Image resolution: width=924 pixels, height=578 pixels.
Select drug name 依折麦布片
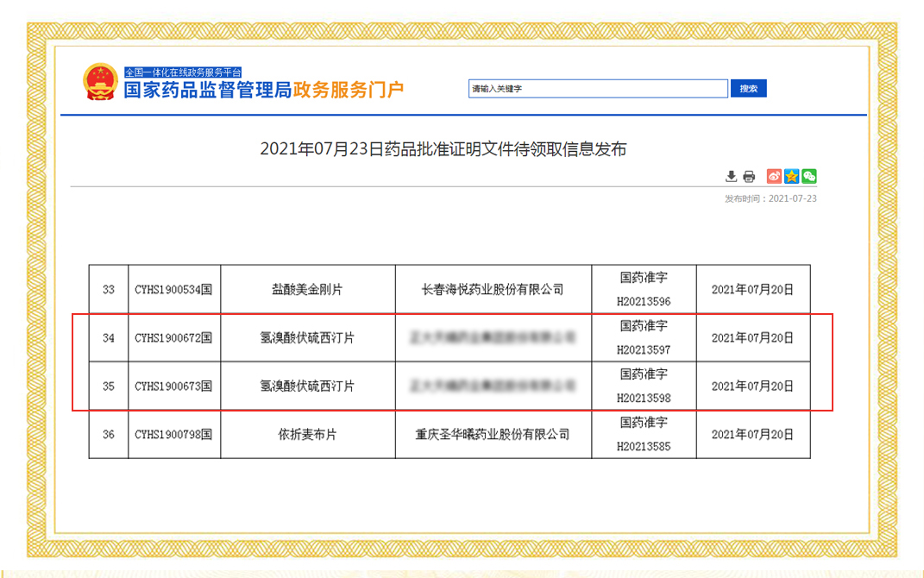(x=307, y=435)
